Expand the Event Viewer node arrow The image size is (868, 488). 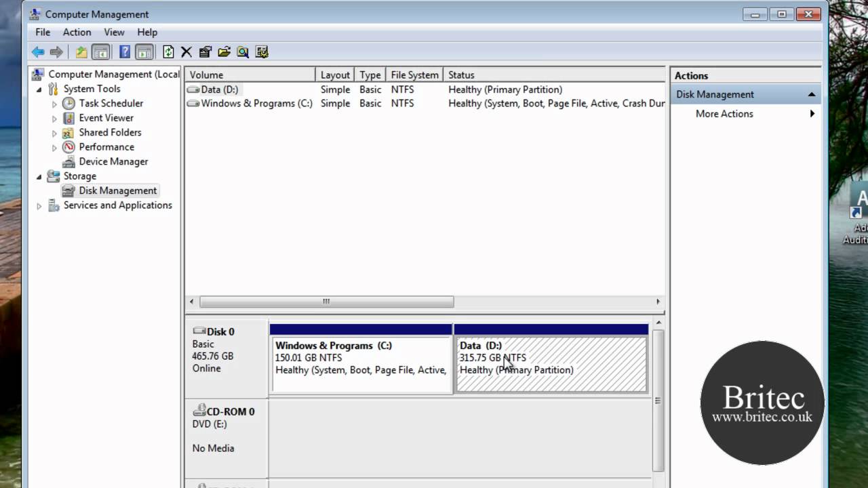pos(54,118)
